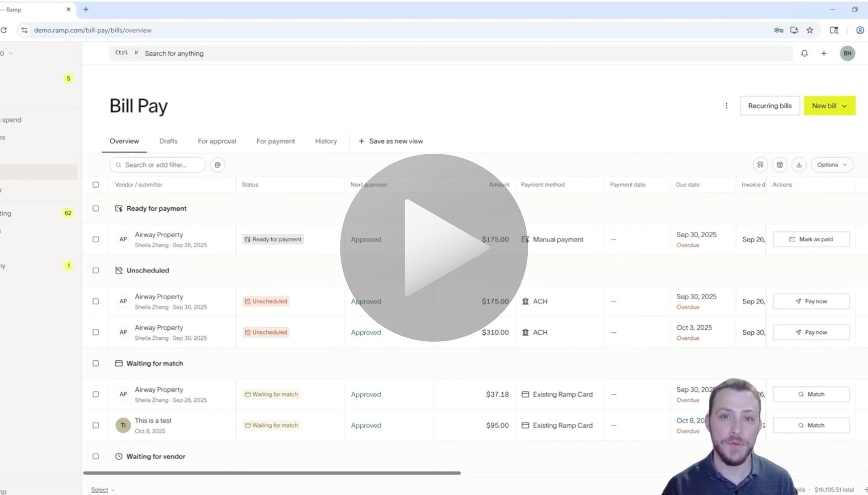This screenshot has height=495, width=868.
Task: Open the three-dot menu beside Recurring bills
Action: tap(726, 105)
